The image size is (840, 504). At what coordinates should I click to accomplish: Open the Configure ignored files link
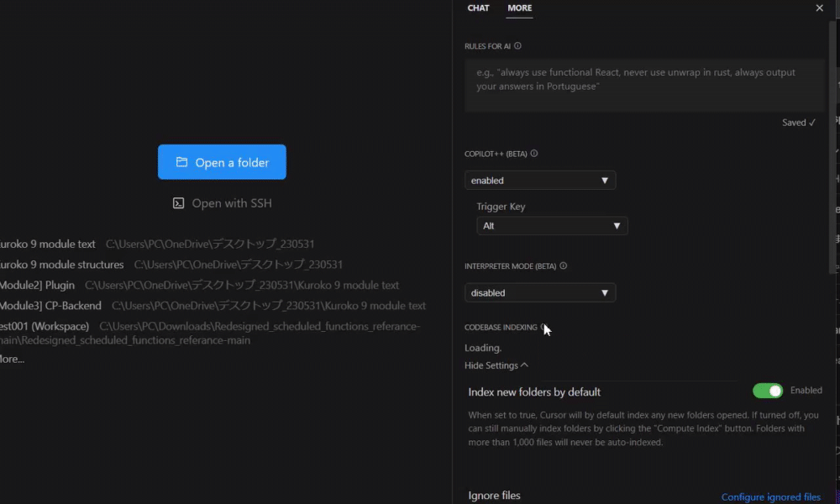click(x=770, y=497)
